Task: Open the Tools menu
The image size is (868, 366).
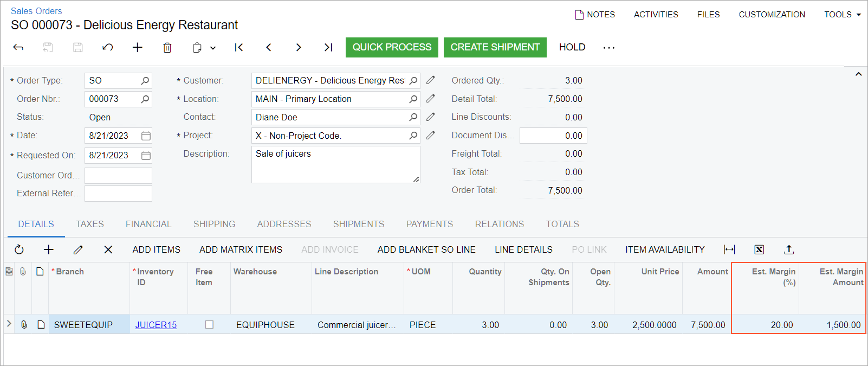Action: (843, 15)
